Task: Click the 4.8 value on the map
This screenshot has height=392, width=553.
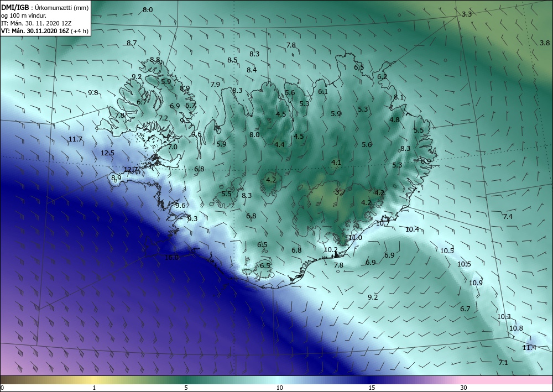Action: [x=394, y=120]
